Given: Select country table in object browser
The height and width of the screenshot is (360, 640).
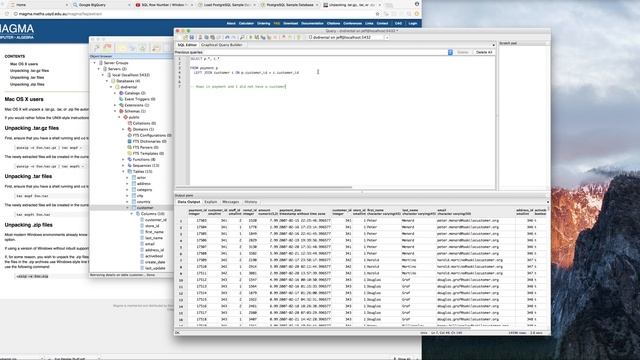Looking at the screenshot, I should (144, 202).
